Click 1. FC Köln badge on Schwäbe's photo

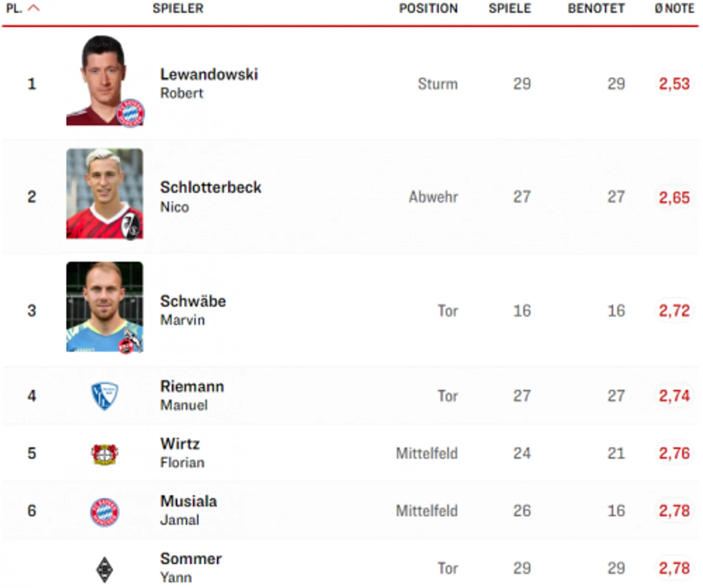(x=131, y=341)
